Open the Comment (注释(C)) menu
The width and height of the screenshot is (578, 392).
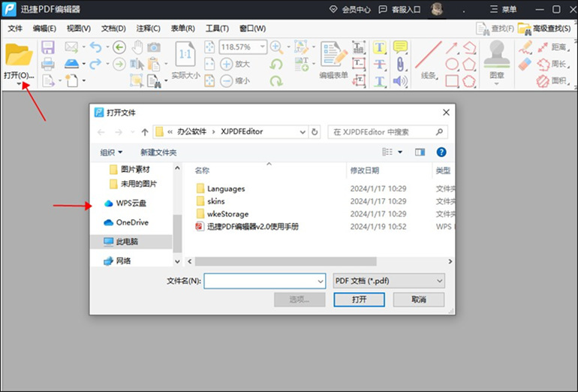(148, 29)
